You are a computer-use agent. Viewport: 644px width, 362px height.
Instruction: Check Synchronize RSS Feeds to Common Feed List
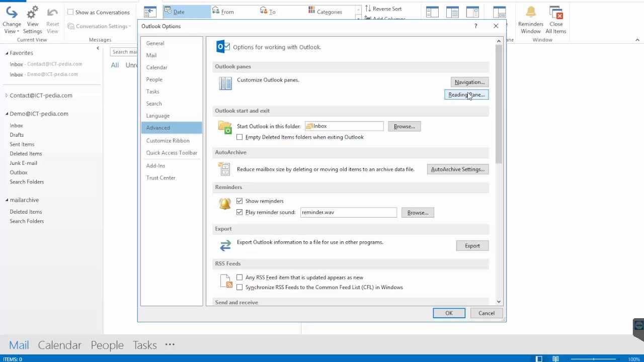(x=239, y=288)
